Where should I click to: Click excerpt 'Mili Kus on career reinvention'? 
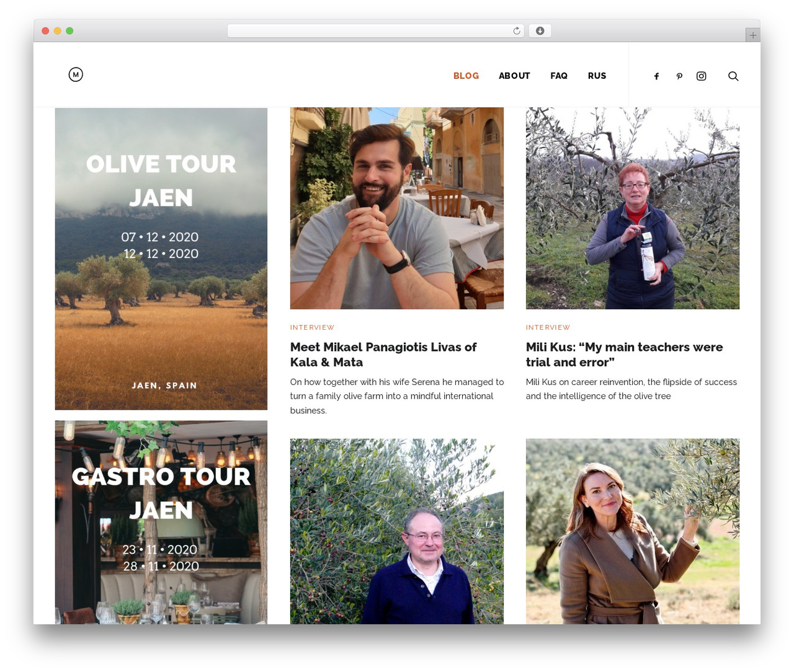click(x=631, y=389)
